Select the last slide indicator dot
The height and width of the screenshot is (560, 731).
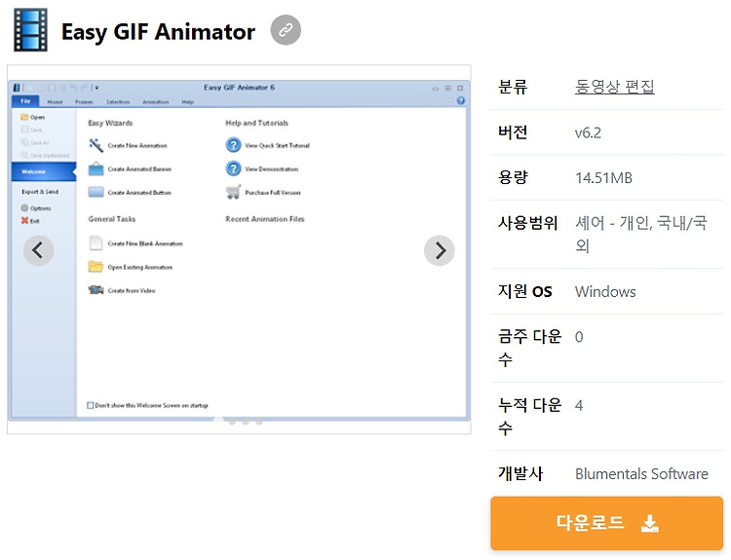point(259,421)
